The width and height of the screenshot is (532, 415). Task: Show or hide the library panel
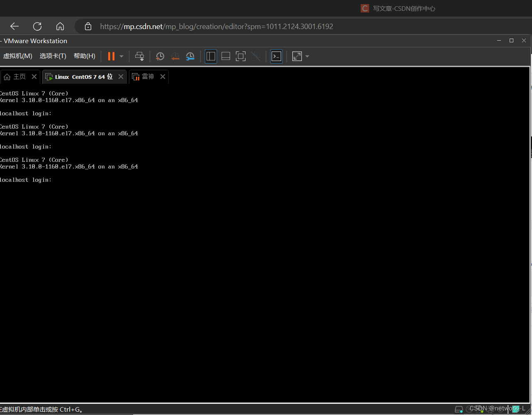211,56
